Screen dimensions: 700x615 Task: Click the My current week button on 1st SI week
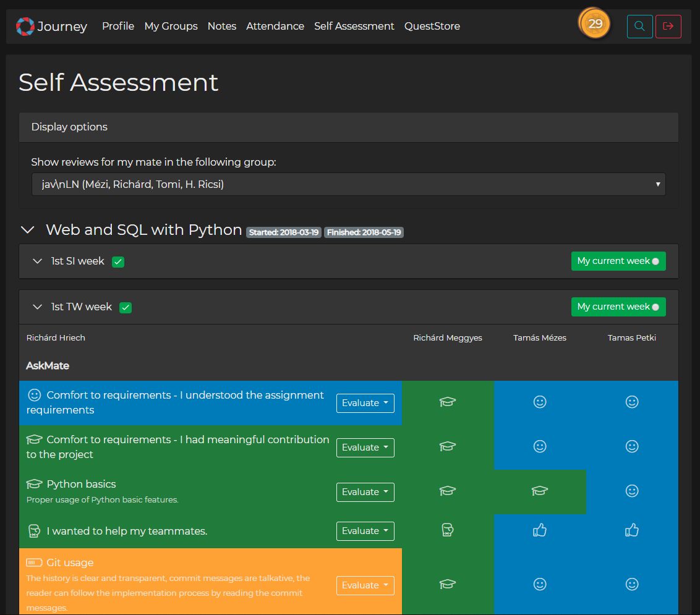(x=618, y=261)
